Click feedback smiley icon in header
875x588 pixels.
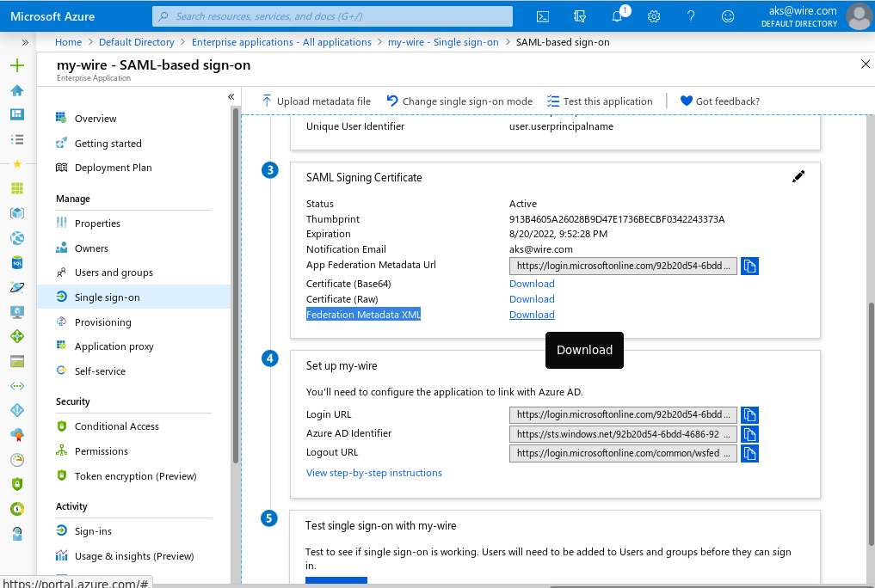tap(728, 16)
